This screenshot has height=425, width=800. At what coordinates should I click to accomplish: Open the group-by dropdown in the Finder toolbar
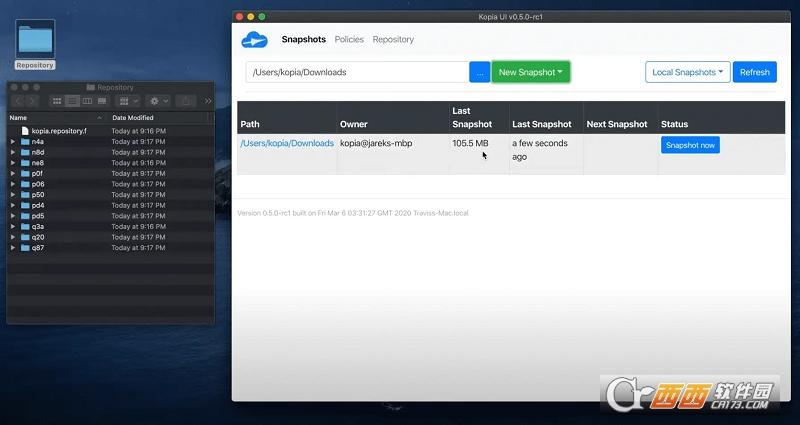pos(127,101)
